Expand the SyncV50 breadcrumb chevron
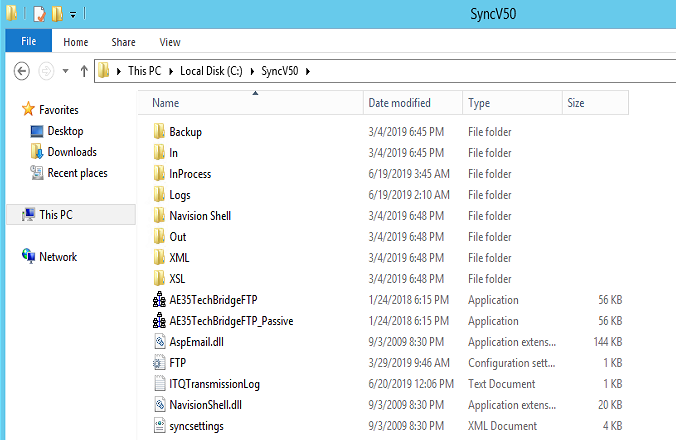676x440 pixels. tap(308, 71)
